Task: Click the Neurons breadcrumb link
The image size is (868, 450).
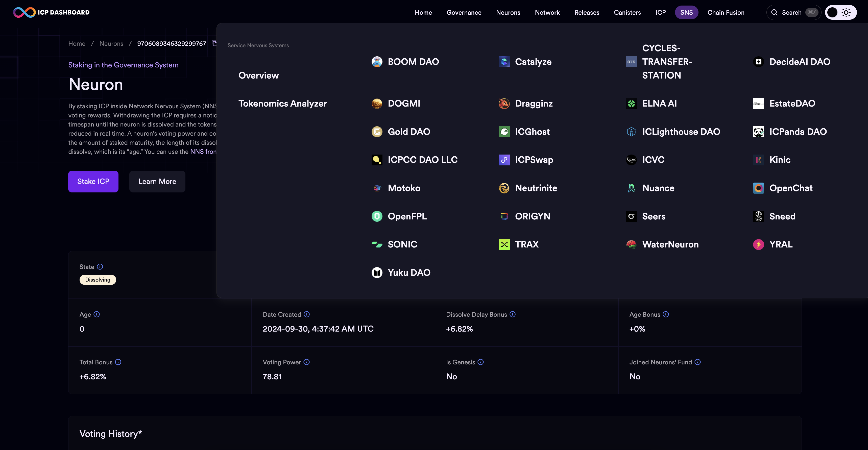Action: coord(111,43)
